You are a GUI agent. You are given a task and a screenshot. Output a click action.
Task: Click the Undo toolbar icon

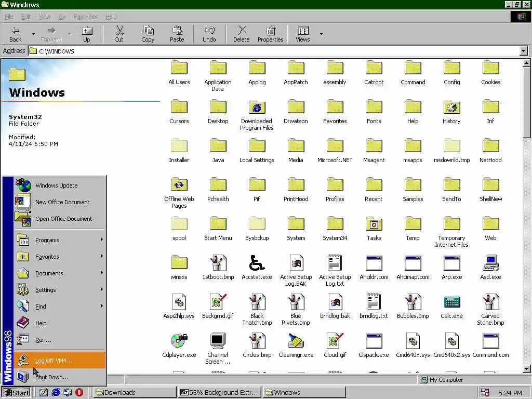point(209,34)
